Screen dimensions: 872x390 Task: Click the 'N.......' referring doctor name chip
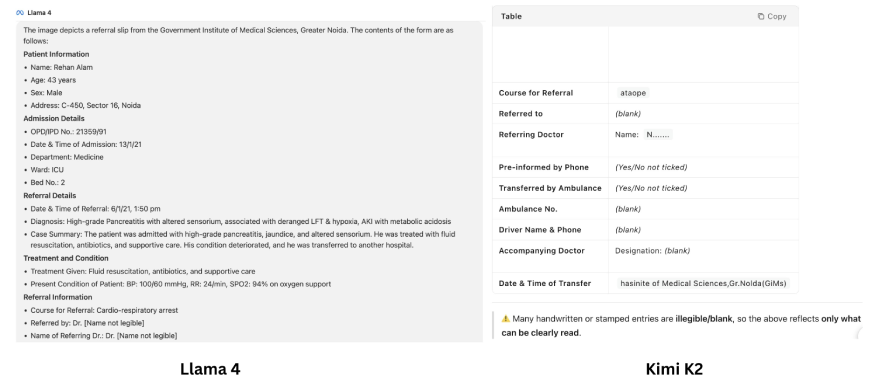click(x=658, y=135)
